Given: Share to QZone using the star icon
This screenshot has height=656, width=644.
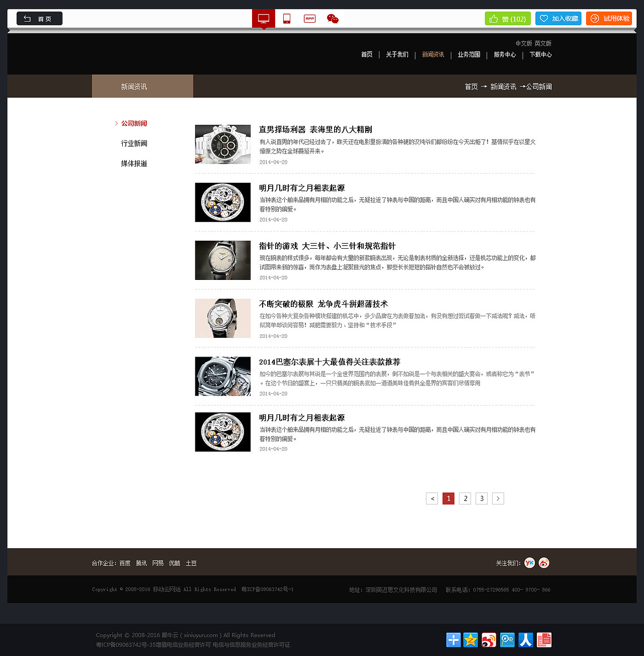Looking at the screenshot, I should [470, 640].
